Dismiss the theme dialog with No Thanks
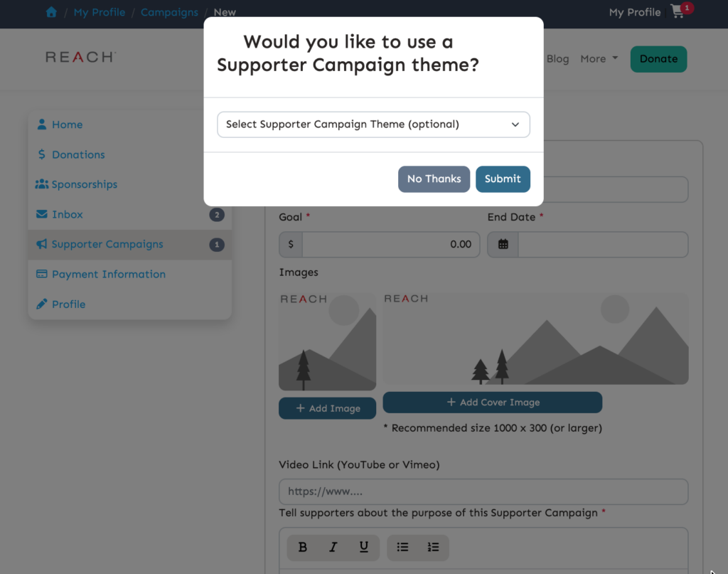Image resolution: width=728 pixels, height=574 pixels. click(x=434, y=179)
